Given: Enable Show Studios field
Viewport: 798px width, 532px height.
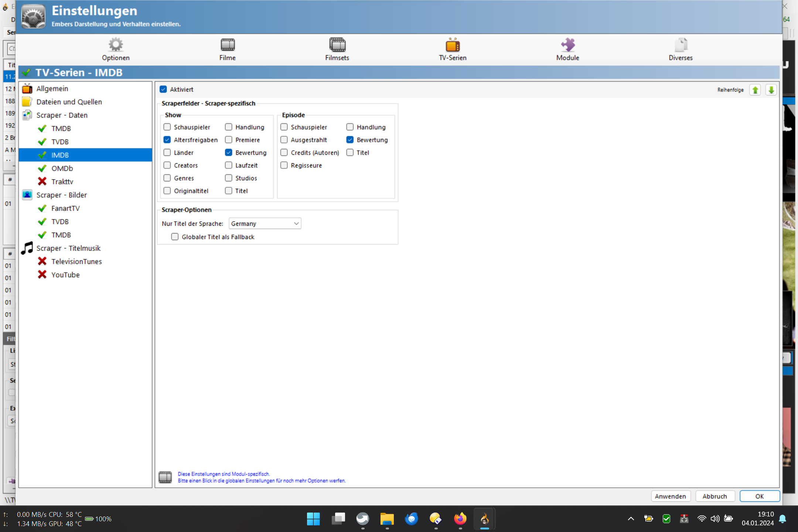Looking at the screenshot, I should pyautogui.click(x=229, y=178).
